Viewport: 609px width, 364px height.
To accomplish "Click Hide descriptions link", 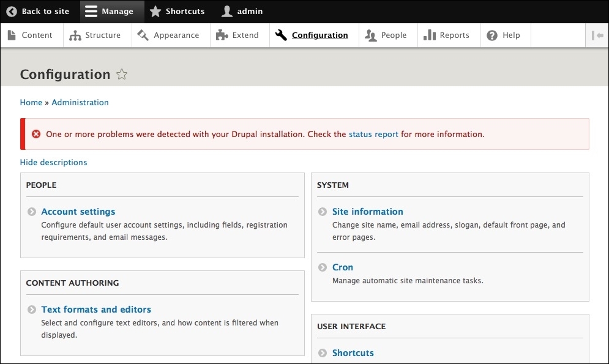I will tap(54, 162).
